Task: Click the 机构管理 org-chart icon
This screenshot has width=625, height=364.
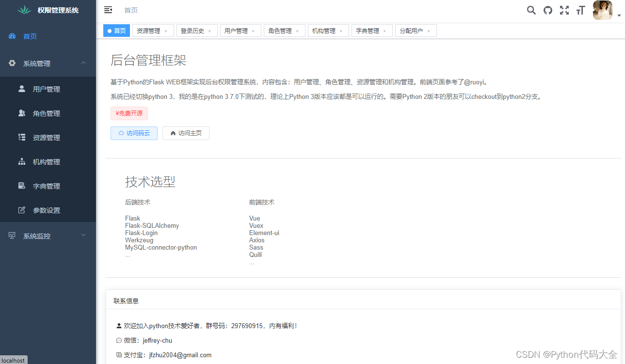Action: 22,162
